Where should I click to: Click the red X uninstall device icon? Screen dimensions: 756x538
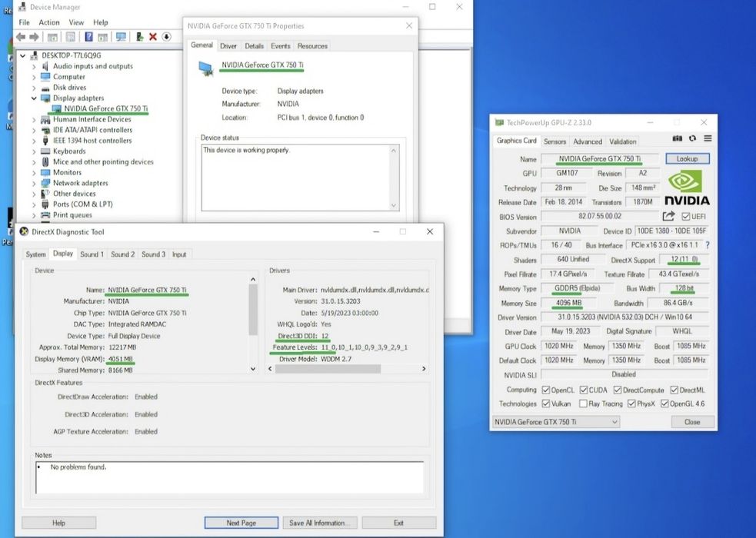pos(153,36)
